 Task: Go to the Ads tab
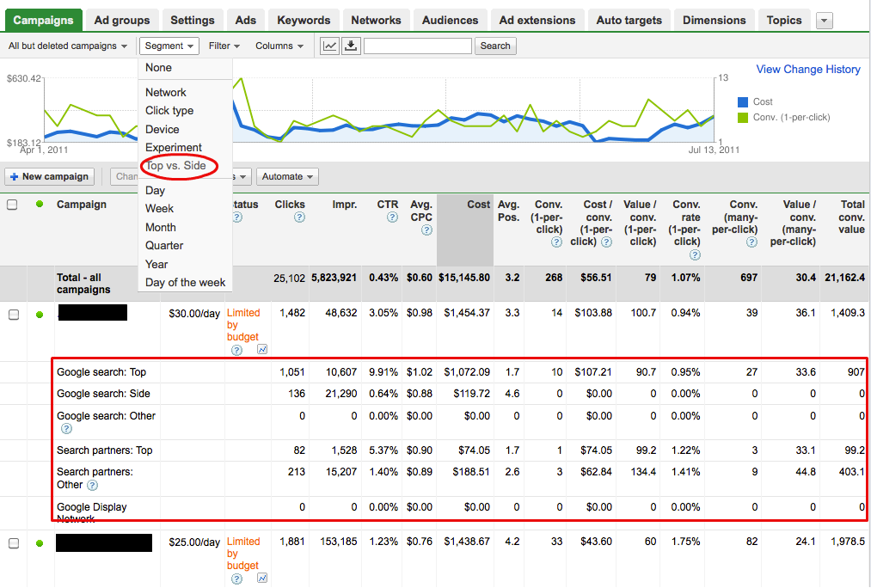click(x=246, y=21)
